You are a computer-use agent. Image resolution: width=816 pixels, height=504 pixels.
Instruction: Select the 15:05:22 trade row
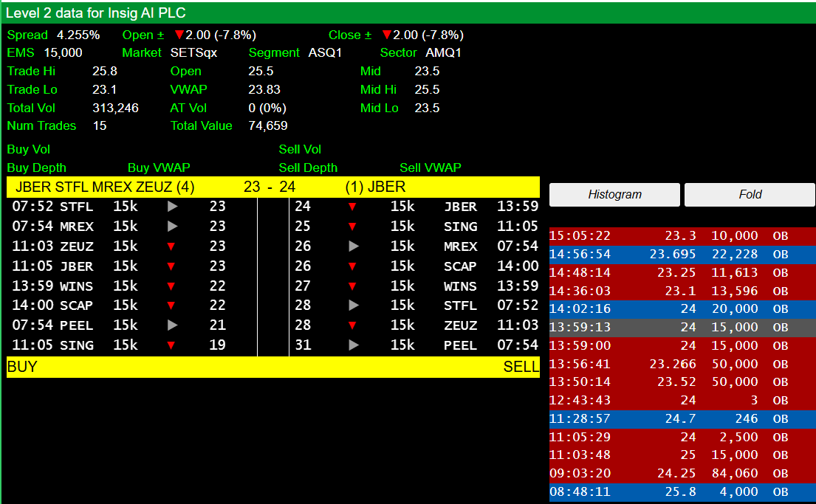point(682,235)
